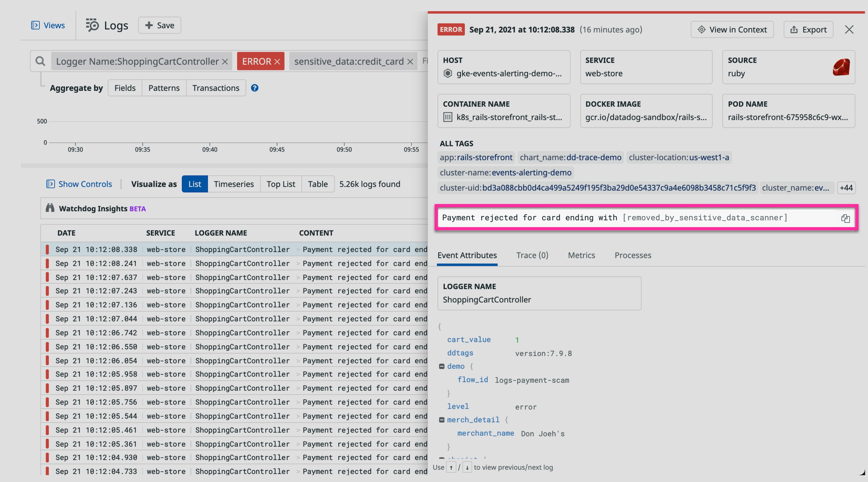Open View in Context for this log

tap(732, 29)
